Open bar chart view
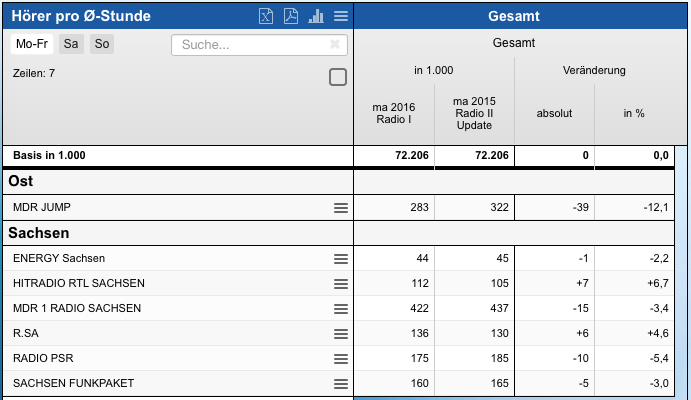The image size is (691, 400). point(316,16)
